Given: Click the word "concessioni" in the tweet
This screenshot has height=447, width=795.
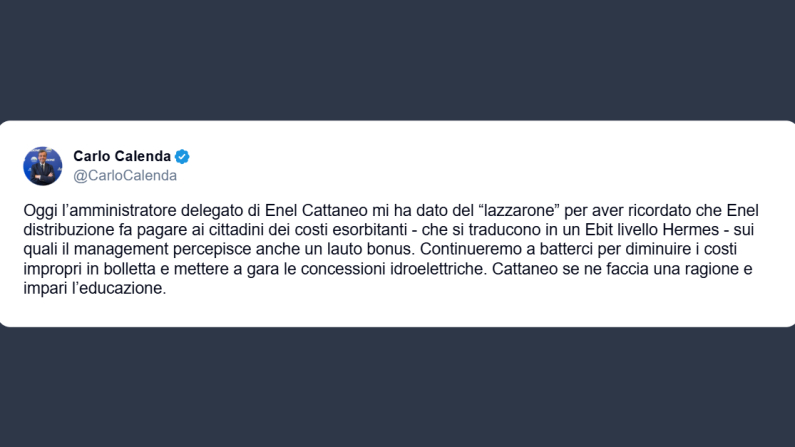Looking at the screenshot, I should click(328, 270).
